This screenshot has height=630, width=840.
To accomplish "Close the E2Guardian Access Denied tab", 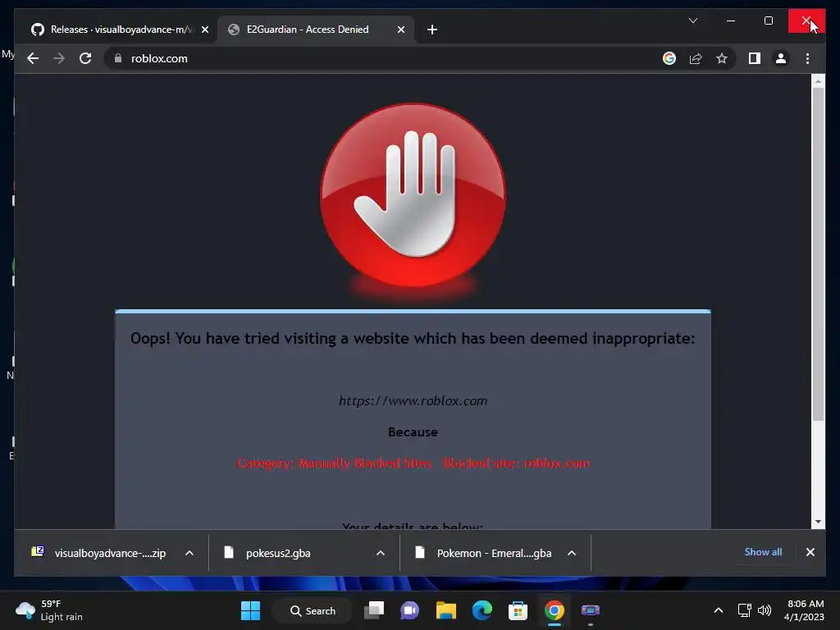I will pyautogui.click(x=400, y=30).
